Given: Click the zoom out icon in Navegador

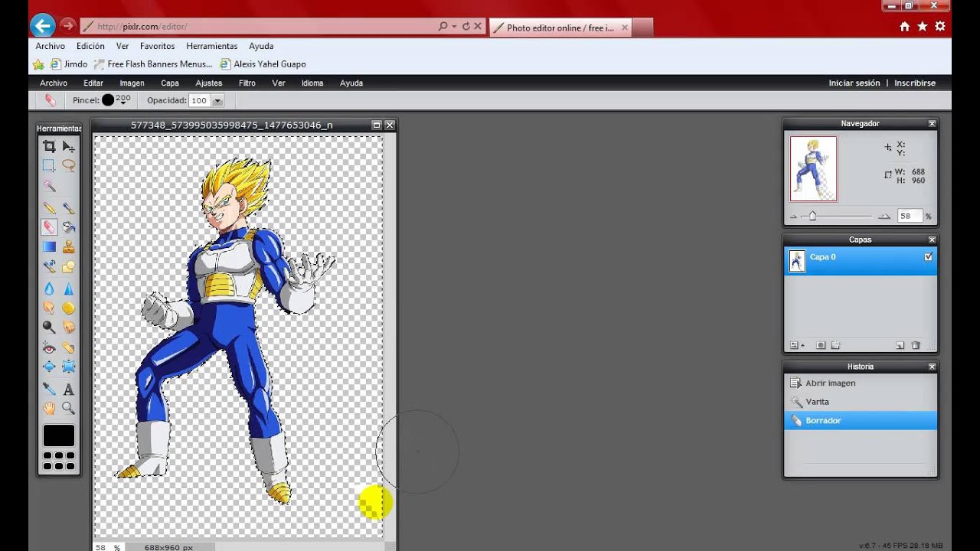Looking at the screenshot, I should 794,217.
